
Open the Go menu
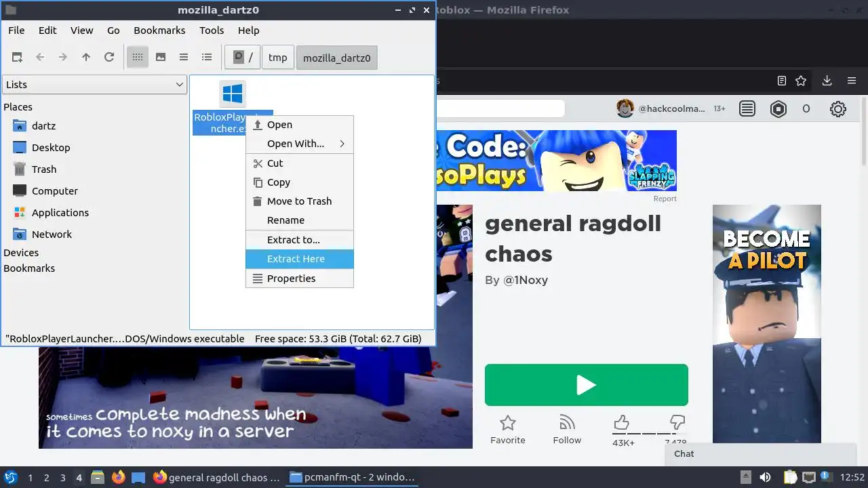pyautogui.click(x=113, y=30)
